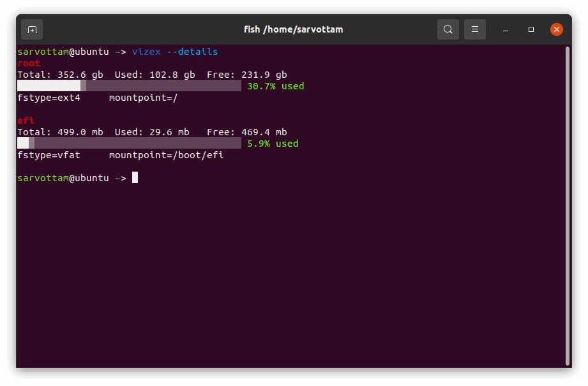Click the root disk usage bar
This screenshot has height=386, width=588.
click(130, 86)
